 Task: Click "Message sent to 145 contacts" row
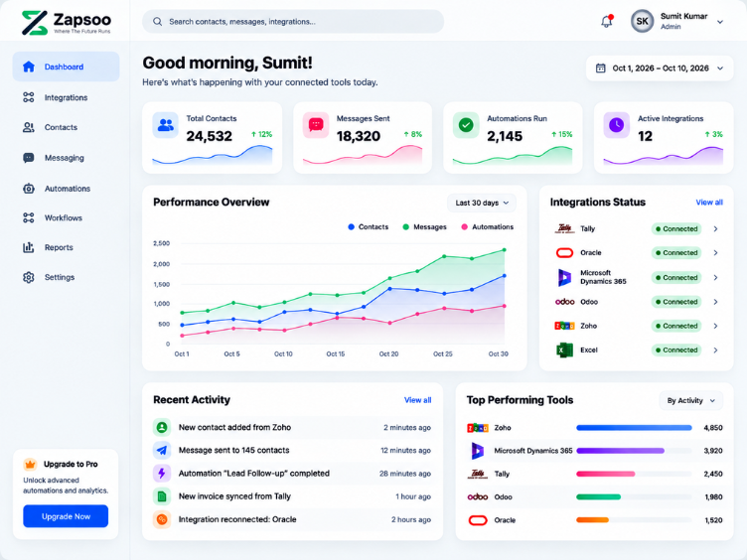point(292,450)
